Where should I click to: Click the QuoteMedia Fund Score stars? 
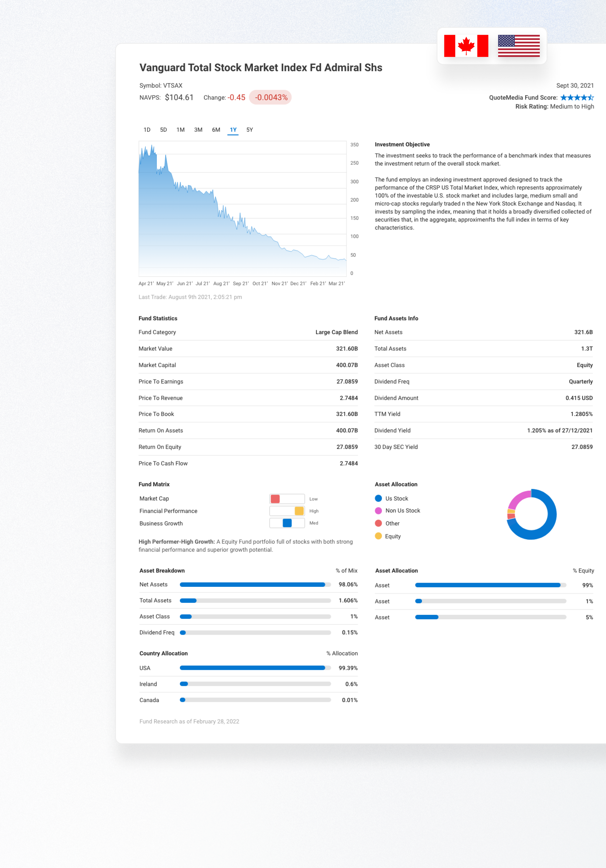point(577,97)
